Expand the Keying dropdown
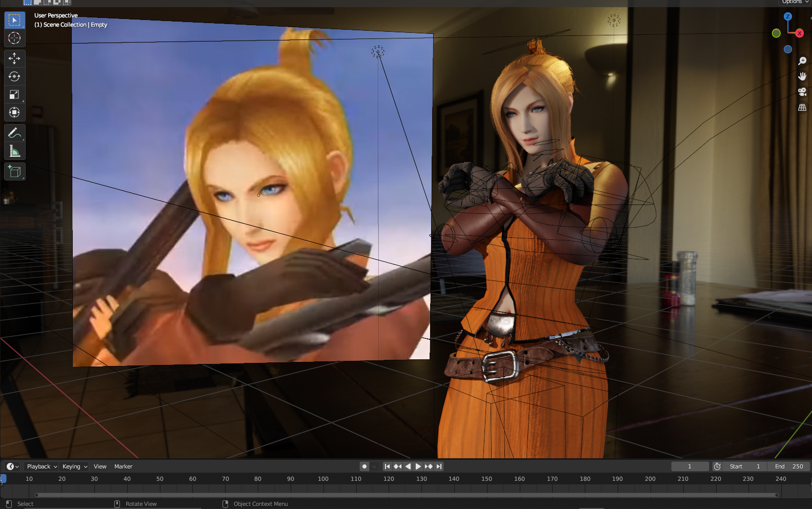Viewport: 812px width, 509px height. 75,466
